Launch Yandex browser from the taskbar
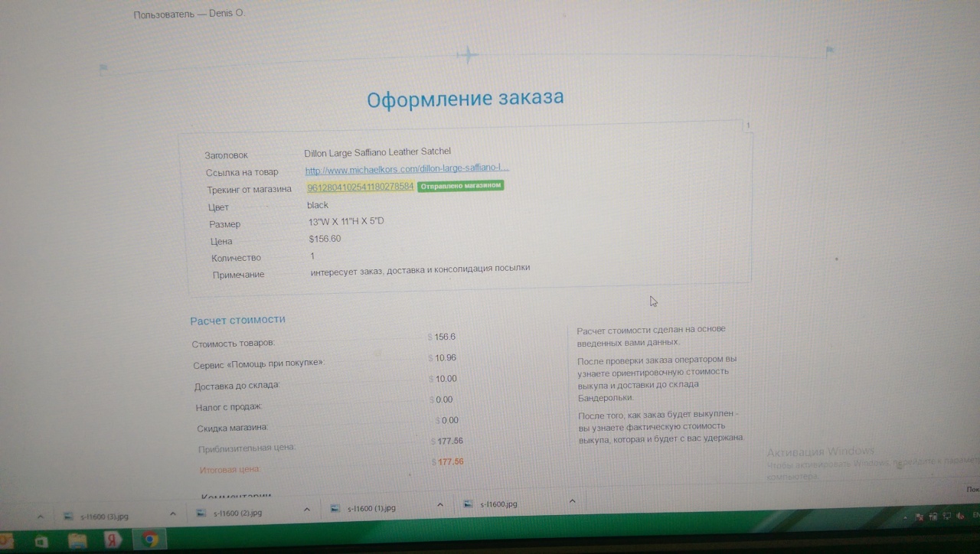The height and width of the screenshot is (554, 980). click(x=113, y=540)
